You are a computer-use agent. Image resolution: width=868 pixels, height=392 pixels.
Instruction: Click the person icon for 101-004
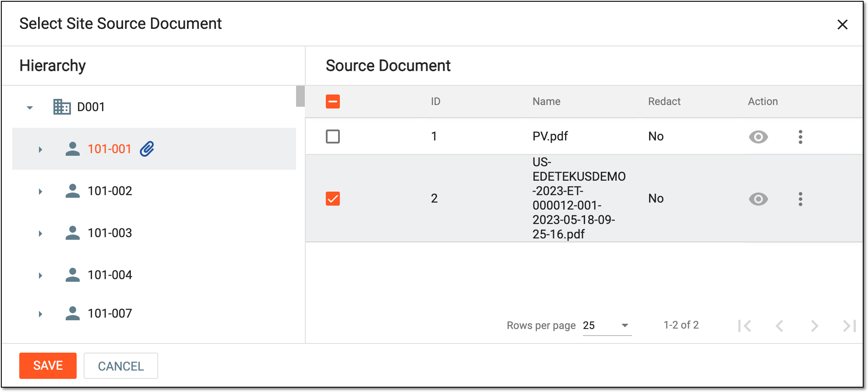pos(73,275)
